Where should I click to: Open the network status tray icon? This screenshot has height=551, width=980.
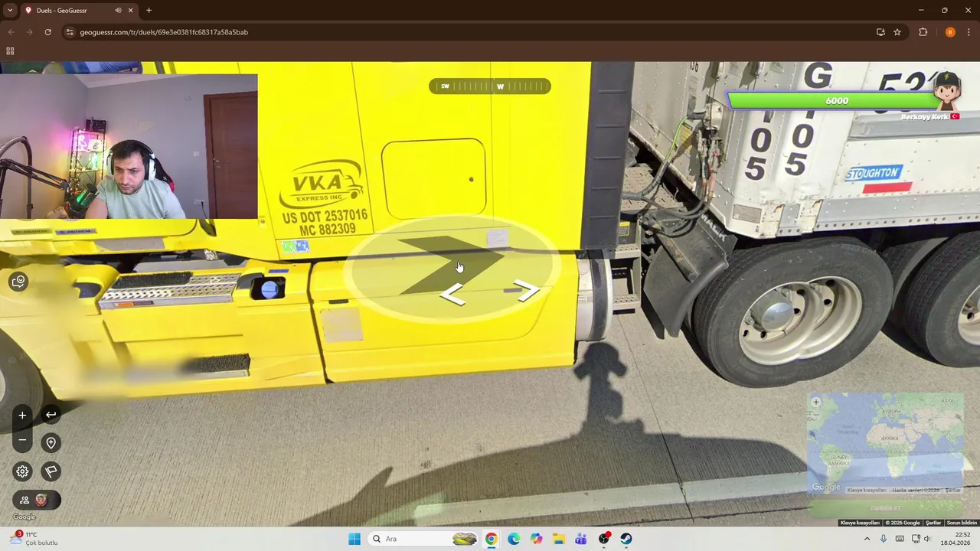[916, 539]
